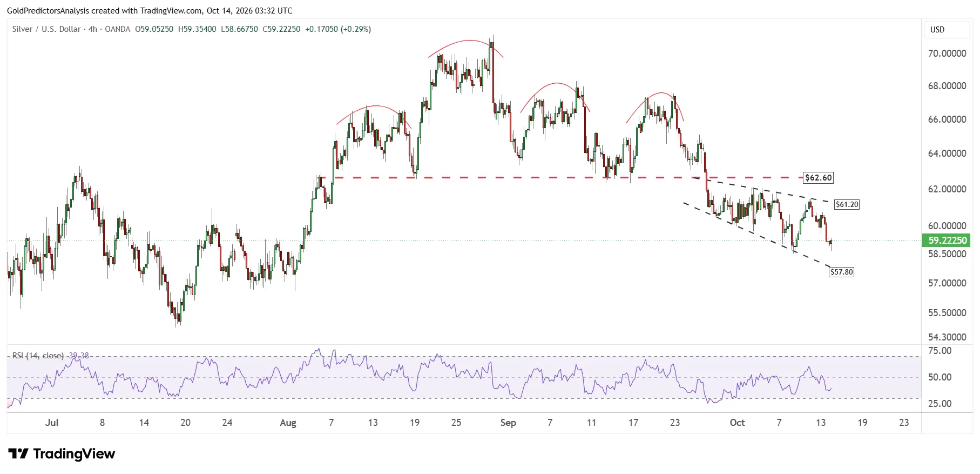Click the 70.00000 price axis label
Image resolution: width=980 pixels, height=474 pixels.
click(x=947, y=54)
